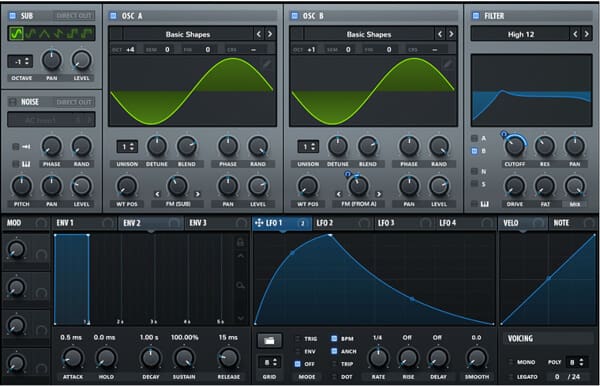The width and height of the screenshot is (600, 386).
Task: Click the LFO grid size stepper
Action: pyautogui.click(x=269, y=362)
